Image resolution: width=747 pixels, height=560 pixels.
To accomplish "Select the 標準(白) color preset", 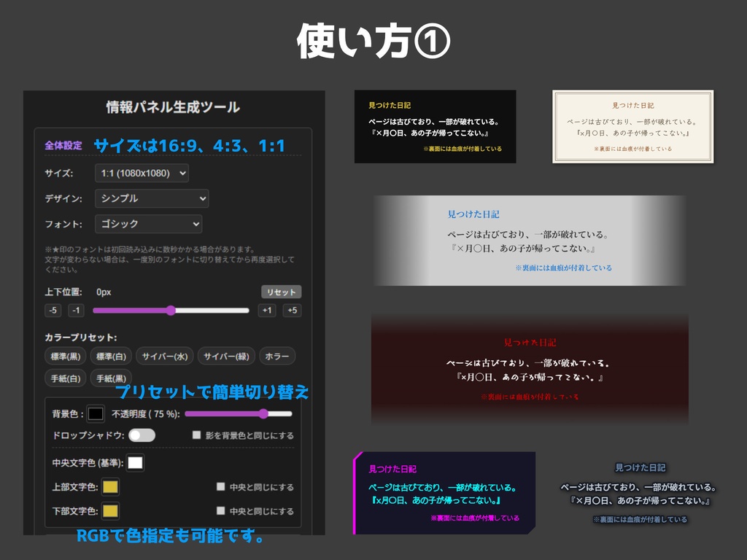I will [x=109, y=356].
